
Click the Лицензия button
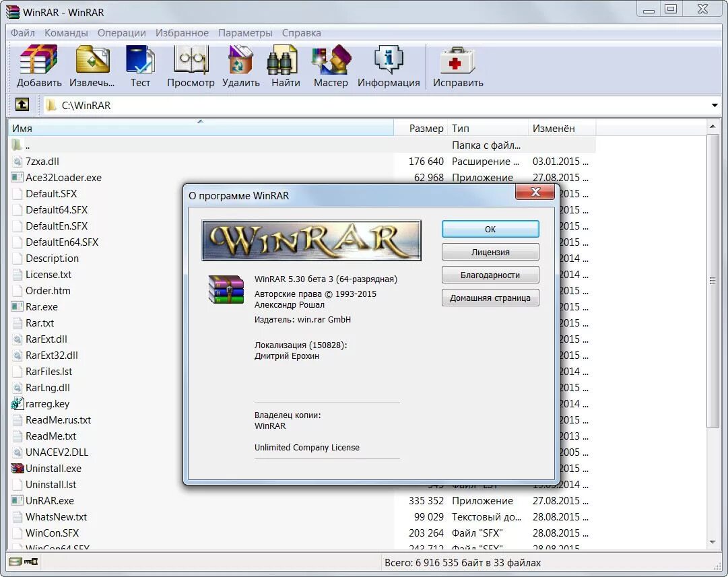[490, 252]
